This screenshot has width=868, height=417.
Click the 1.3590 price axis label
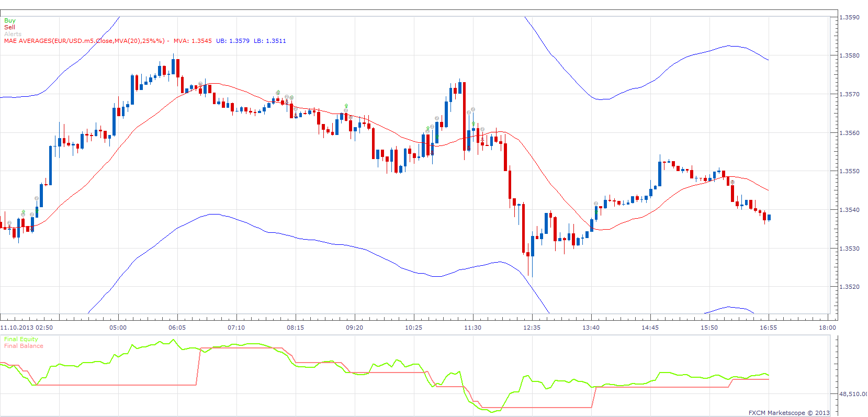tap(849, 17)
